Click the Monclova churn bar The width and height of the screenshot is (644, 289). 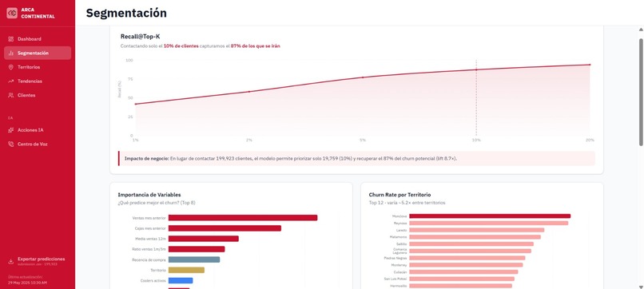pyautogui.click(x=490, y=216)
